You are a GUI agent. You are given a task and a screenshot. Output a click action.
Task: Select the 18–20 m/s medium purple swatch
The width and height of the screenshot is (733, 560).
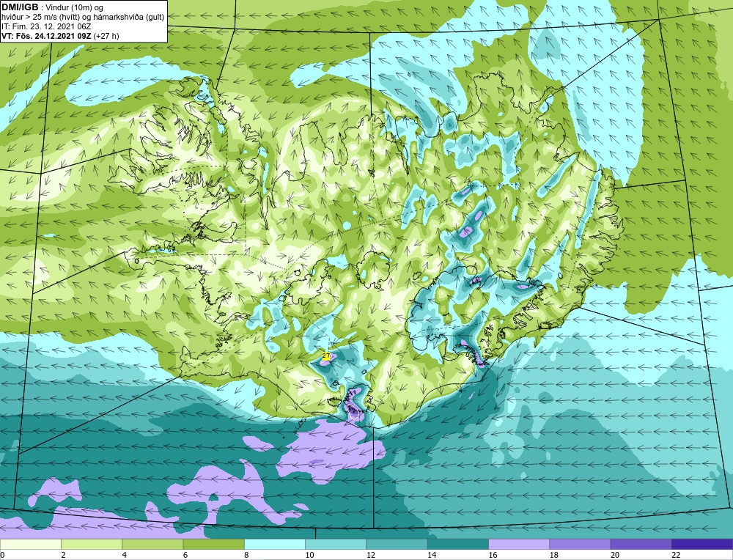(580, 544)
